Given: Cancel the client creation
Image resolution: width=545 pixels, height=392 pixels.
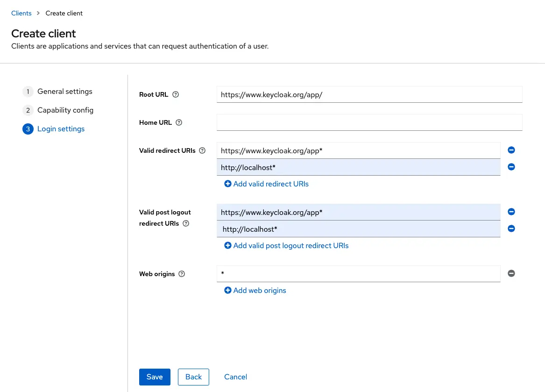Looking at the screenshot, I should pos(235,377).
